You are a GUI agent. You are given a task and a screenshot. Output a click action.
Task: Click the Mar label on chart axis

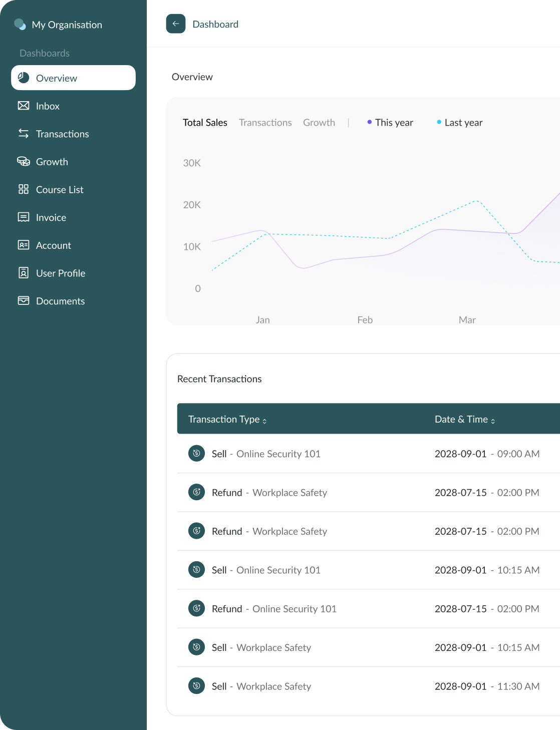point(467,320)
